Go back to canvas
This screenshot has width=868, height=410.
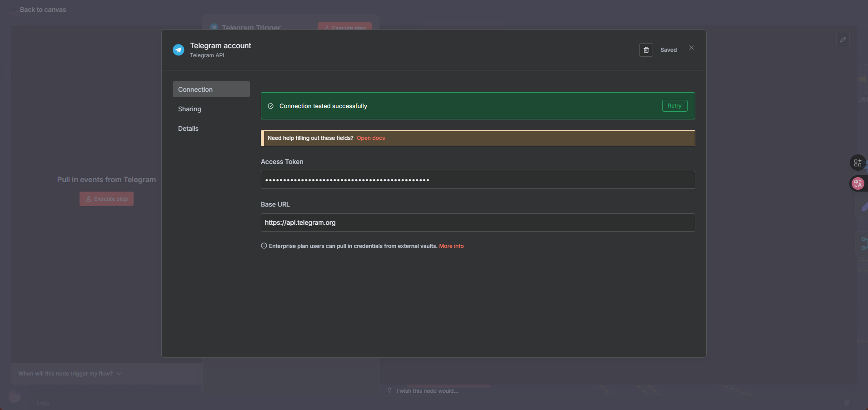43,10
